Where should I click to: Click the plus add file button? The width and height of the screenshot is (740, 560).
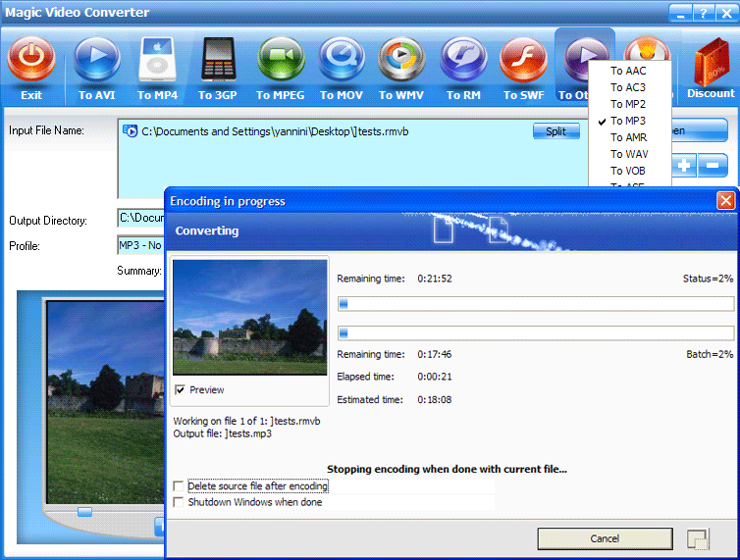(x=684, y=166)
